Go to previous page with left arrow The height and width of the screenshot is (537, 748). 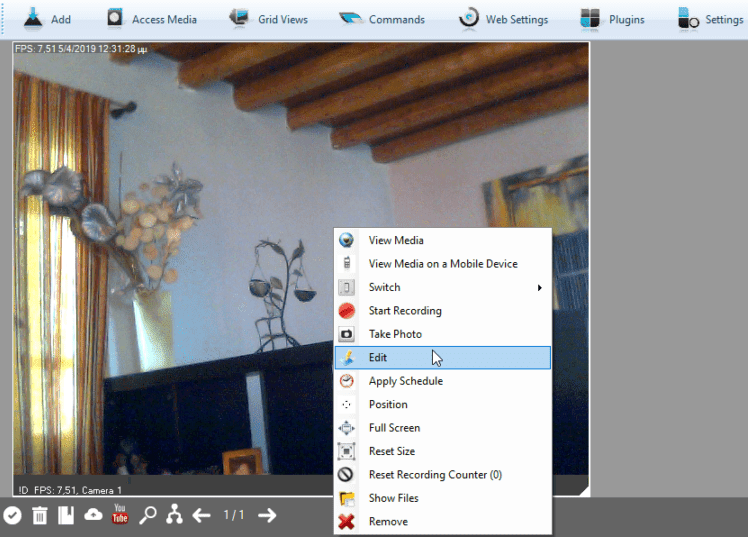201,515
